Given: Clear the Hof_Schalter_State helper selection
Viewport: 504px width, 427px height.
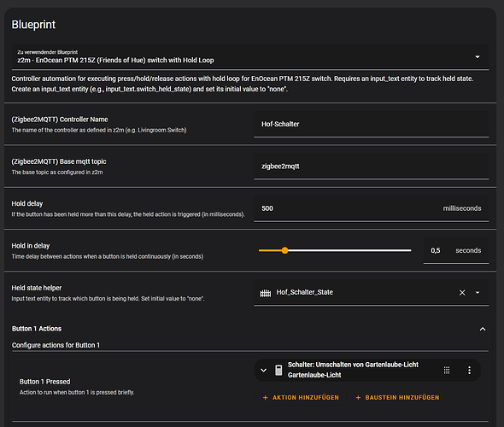Looking at the screenshot, I should 462,292.
